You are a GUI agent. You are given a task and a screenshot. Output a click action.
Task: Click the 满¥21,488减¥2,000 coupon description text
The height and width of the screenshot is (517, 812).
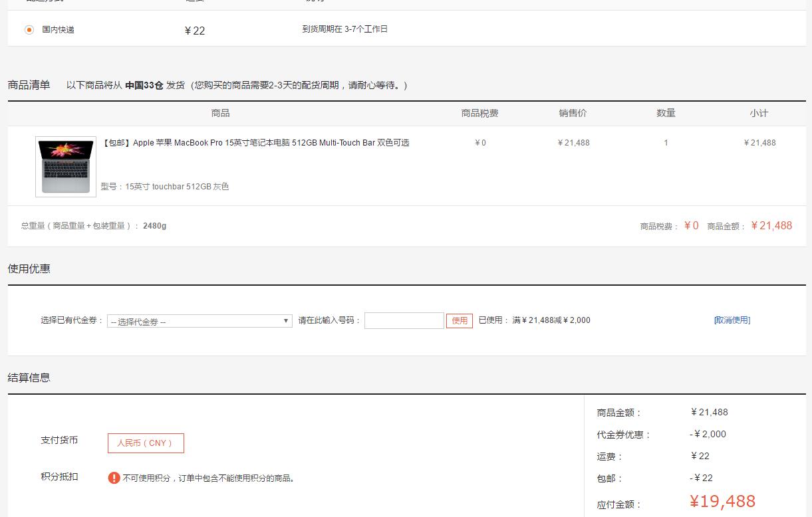[551, 320]
